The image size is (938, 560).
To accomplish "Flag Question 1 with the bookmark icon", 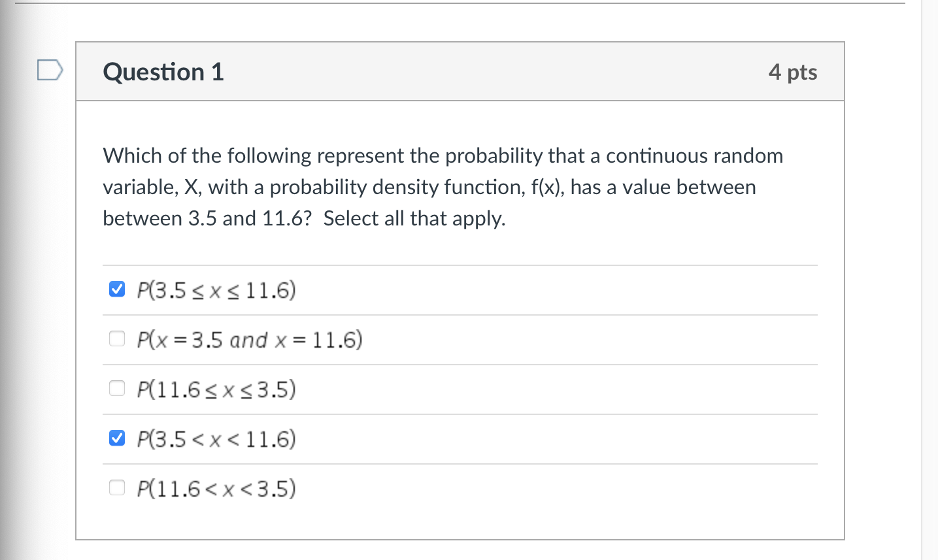I will [50, 70].
